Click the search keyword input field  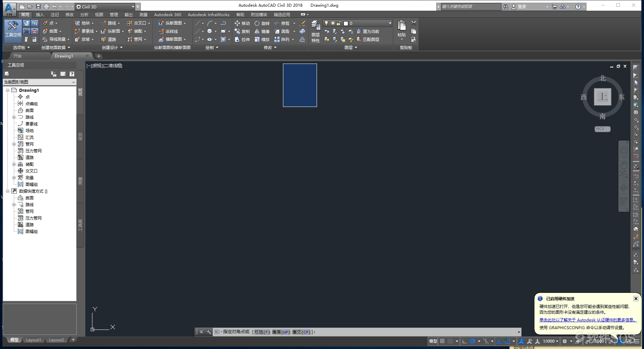[471, 6]
